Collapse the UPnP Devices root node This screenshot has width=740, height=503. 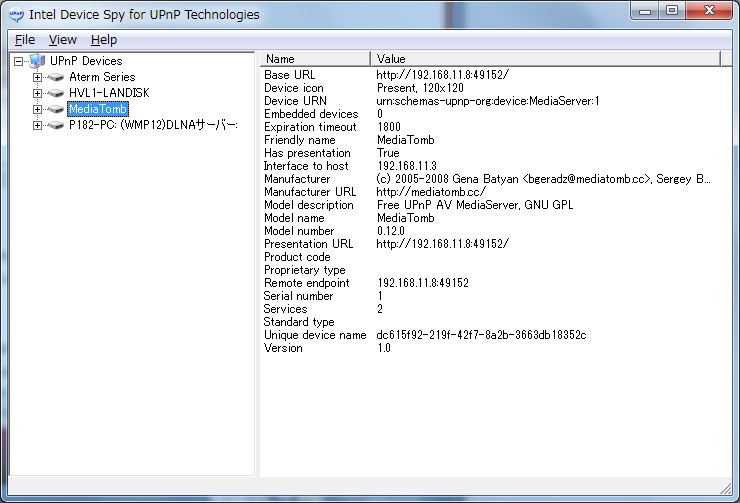[x=18, y=61]
